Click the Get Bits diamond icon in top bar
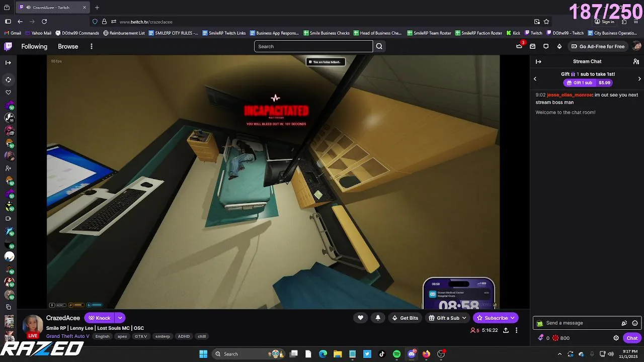Screen dimensions: 644x362 [x=559, y=46]
